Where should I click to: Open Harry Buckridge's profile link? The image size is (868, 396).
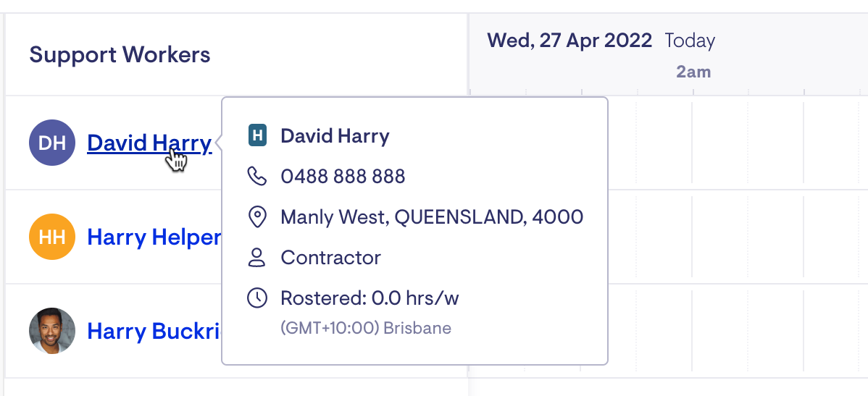(154, 332)
